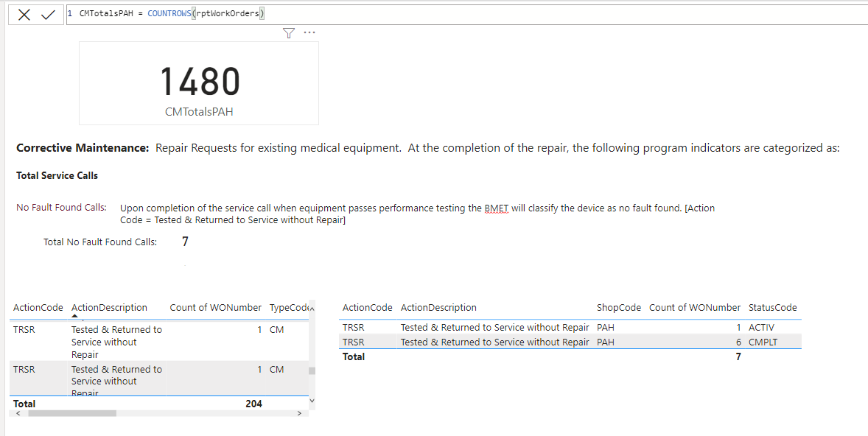This screenshot has width=868, height=436.
Task: Sort right table by ActionDescription header
Action: [x=438, y=308]
